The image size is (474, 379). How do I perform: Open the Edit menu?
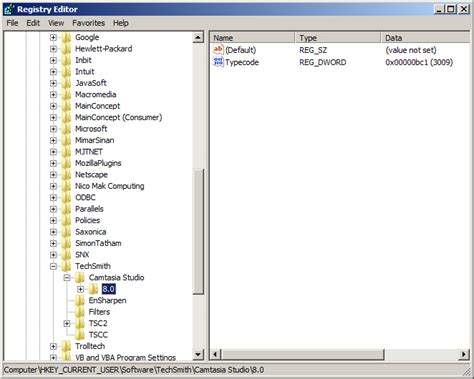[33, 23]
